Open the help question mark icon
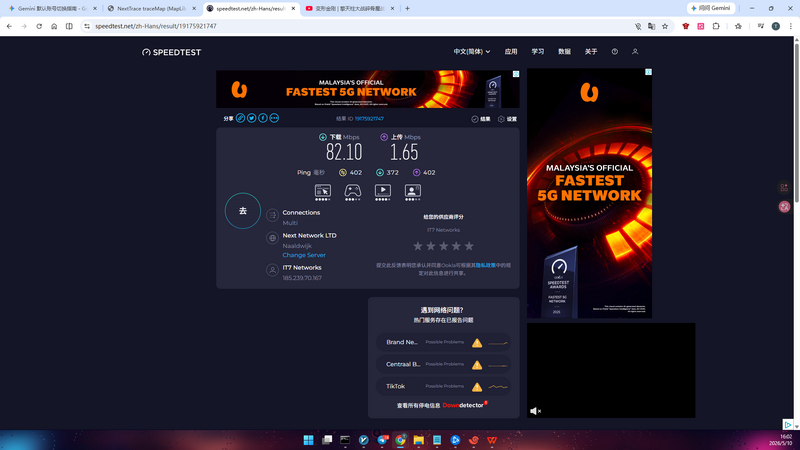 coord(615,52)
